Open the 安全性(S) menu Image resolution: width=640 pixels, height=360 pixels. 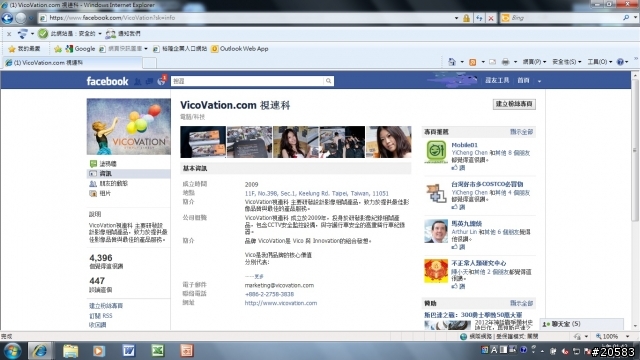567,62
